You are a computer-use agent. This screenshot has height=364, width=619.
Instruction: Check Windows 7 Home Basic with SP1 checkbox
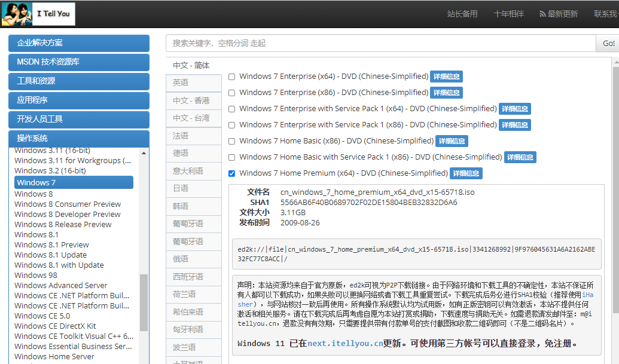click(230, 157)
